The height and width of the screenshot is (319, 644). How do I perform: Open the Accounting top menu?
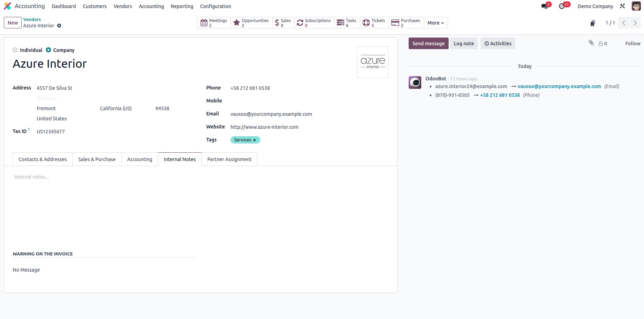click(151, 6)
